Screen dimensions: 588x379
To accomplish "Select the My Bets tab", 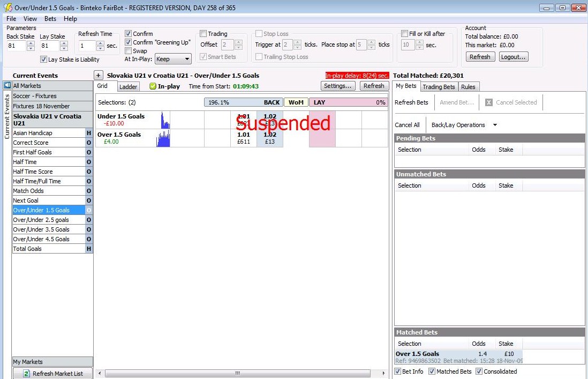I will 406,86.
